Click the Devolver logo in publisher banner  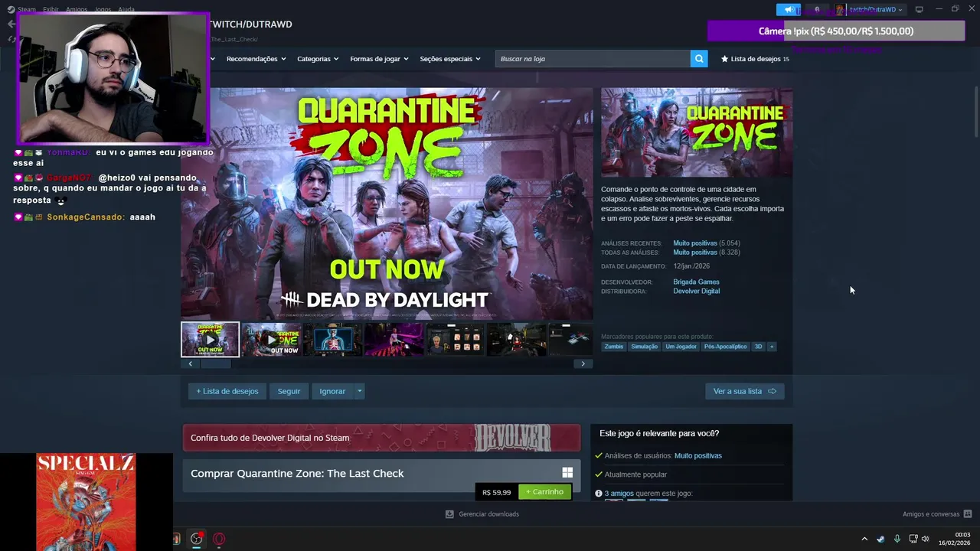click(x=512, y=438)
